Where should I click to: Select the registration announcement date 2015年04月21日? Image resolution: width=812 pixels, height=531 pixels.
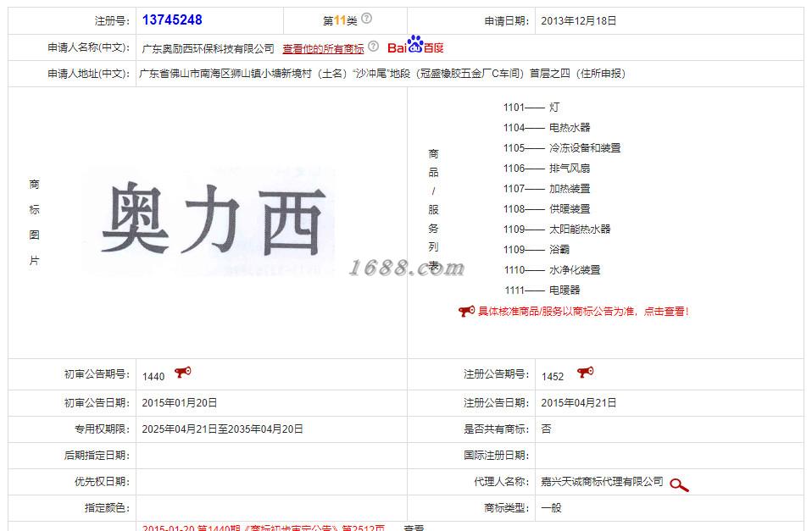578,402
